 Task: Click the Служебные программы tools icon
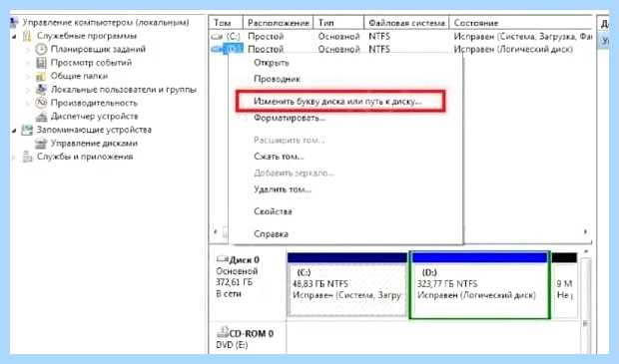27,36
